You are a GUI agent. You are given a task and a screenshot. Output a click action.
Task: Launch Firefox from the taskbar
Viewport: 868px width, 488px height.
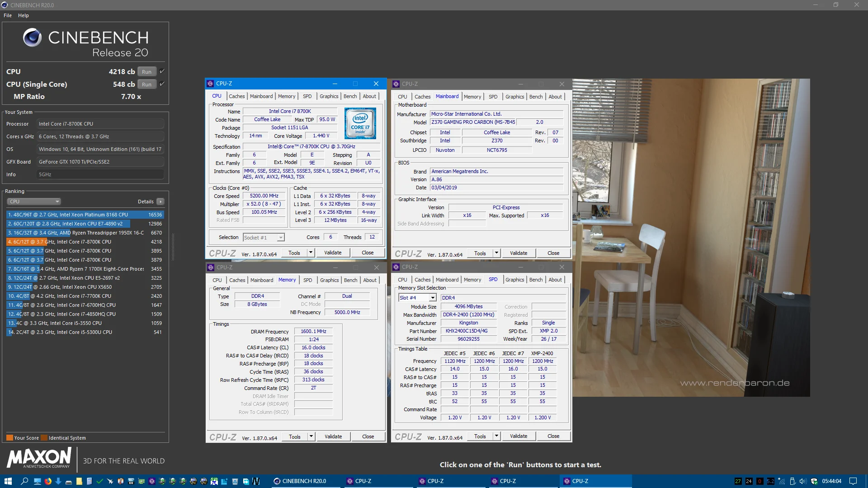click(x=48, y=481)
